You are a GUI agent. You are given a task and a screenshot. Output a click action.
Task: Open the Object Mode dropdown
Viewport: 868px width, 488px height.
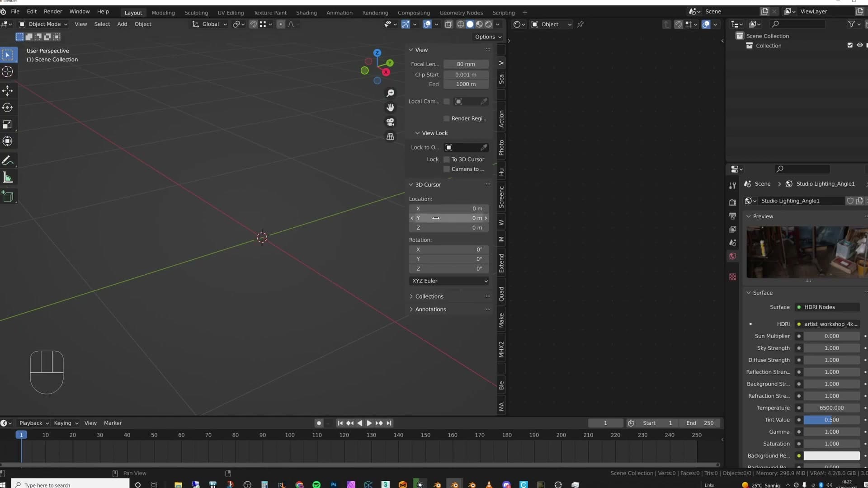click(x=43, y=24)
